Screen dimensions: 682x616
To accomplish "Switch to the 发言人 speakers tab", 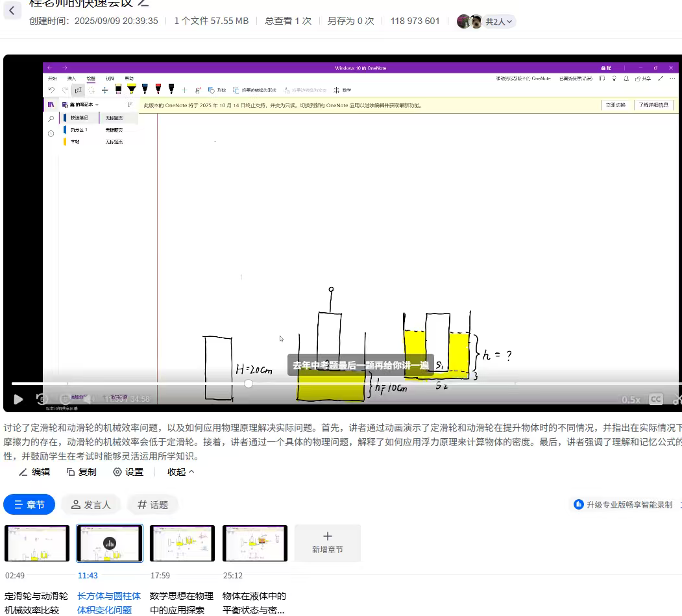I will click(90, 504).
